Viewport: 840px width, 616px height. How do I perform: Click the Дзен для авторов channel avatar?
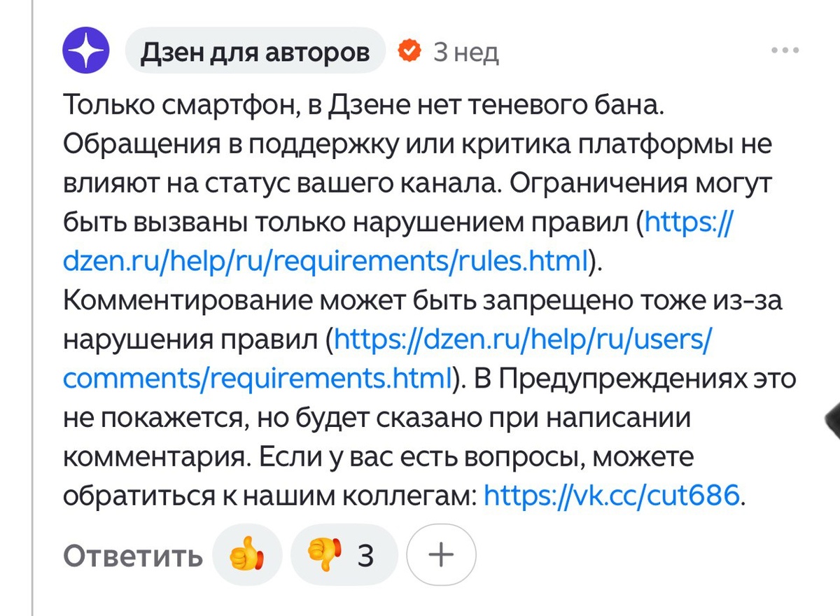[x=87, y=50]
